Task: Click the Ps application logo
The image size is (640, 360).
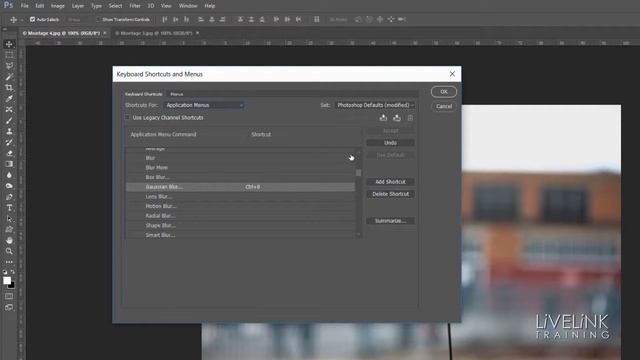Action: (8, 5)
